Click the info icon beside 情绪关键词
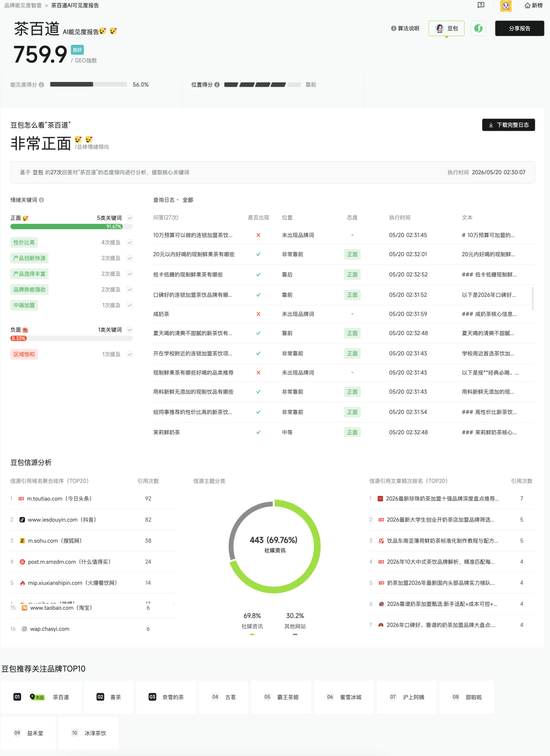The image size is (550, 756). tap(42, 200)
